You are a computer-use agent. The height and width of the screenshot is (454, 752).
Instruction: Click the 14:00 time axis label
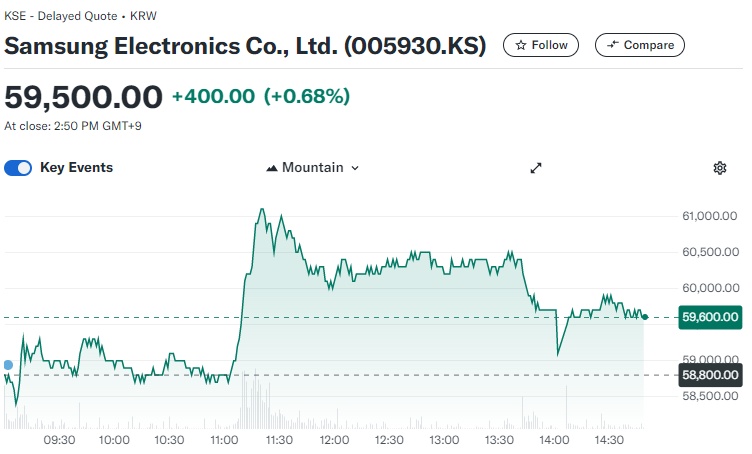(x=554, y=440)
